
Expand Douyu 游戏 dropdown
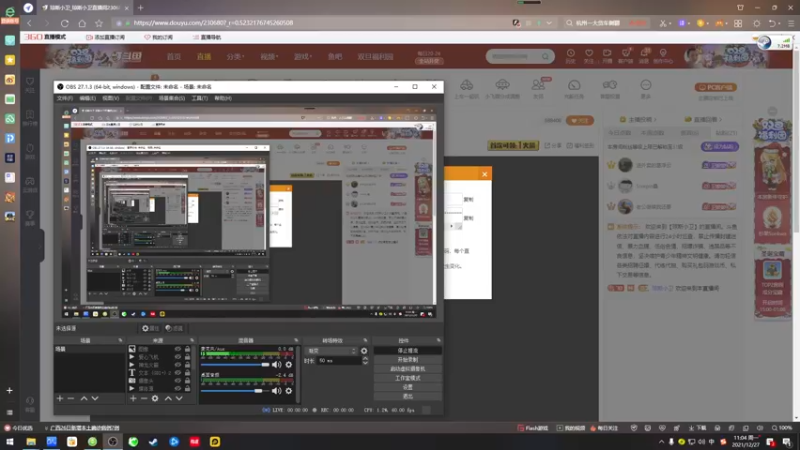(303, 57)
